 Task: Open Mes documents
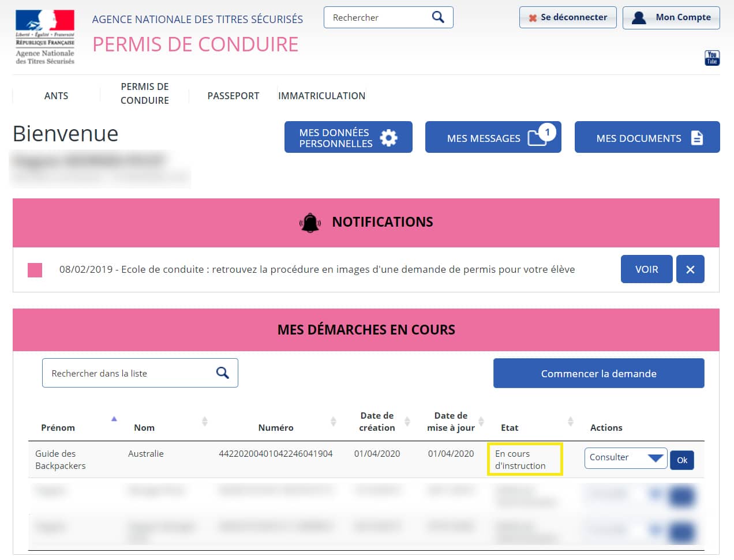tap(647, 137)
